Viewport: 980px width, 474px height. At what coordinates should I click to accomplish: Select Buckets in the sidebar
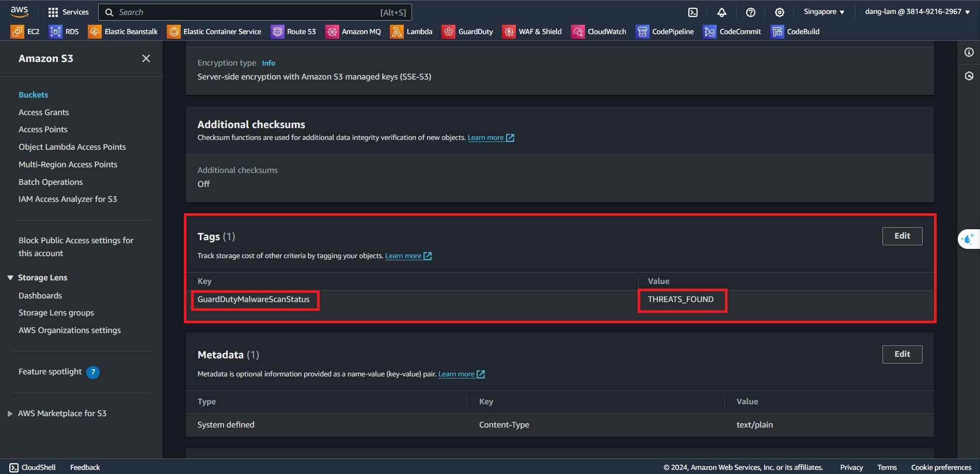click(33, 95)
